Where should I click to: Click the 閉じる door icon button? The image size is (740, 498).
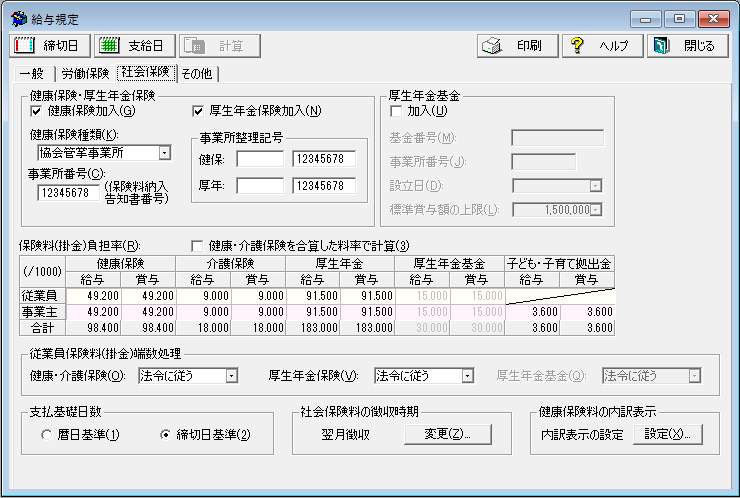[686, 45]
